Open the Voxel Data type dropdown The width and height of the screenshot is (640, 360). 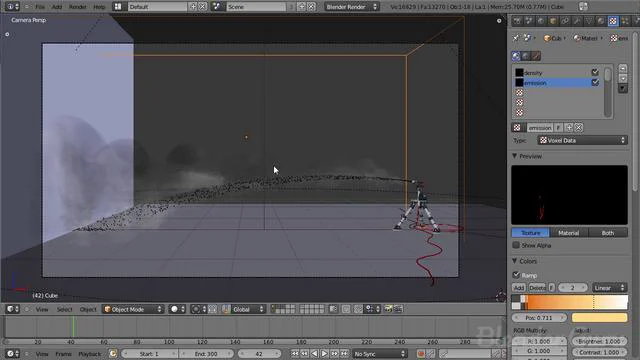tap(582, 140)
